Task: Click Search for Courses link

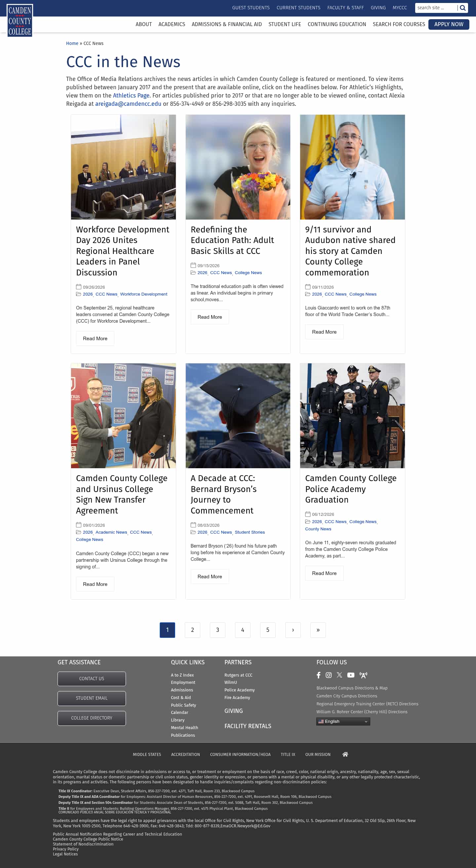Action: 399,24
